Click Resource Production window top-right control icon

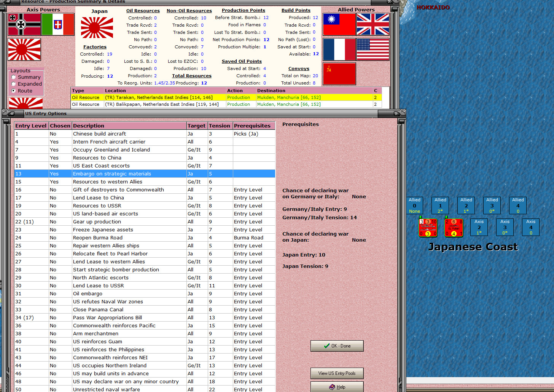click(390, 2)
